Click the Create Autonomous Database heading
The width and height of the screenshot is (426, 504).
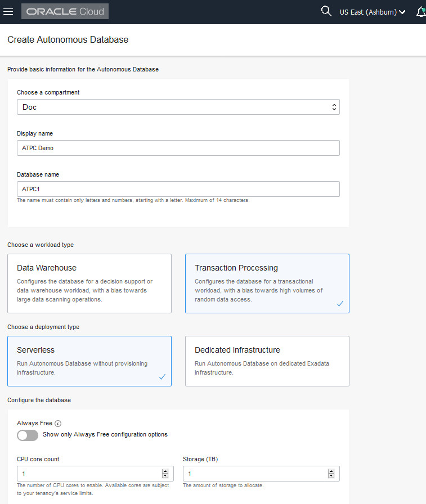click(x=68, y=39)
